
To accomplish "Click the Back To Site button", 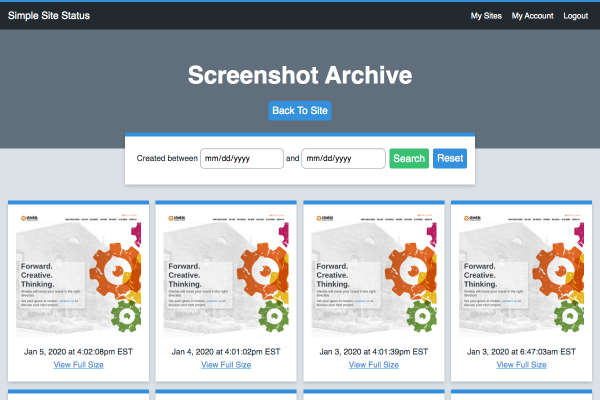I will (300, 111).
